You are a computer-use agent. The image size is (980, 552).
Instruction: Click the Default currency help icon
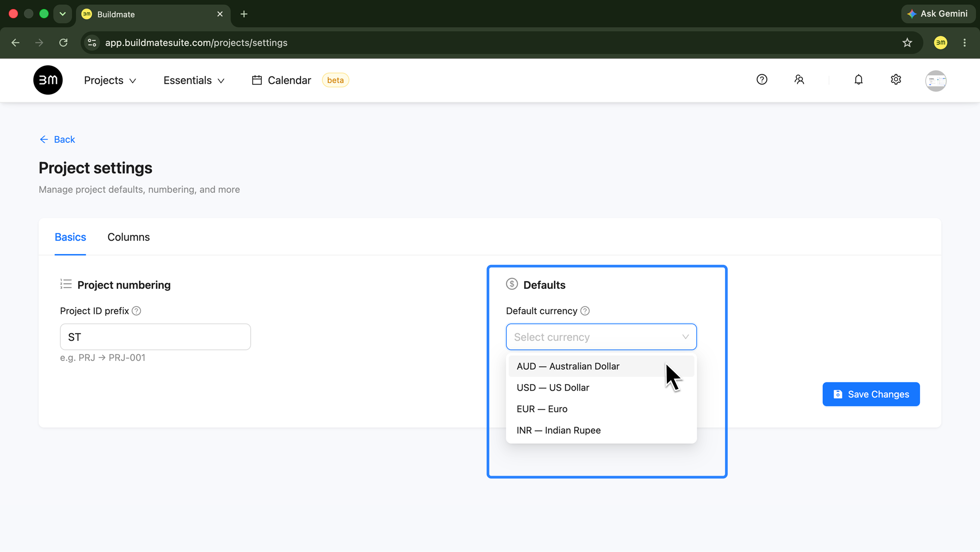click(x=585, y=311)
